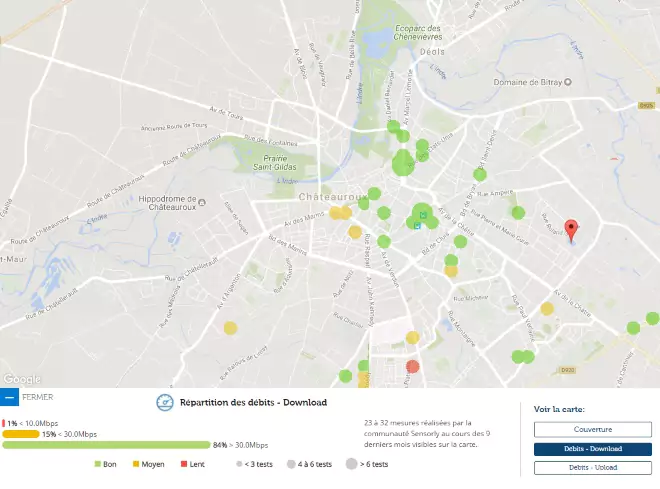660x489 pixels.
Task: Click the '1% < 10.0Mbps' text
Action: click(x=33, y=423)
